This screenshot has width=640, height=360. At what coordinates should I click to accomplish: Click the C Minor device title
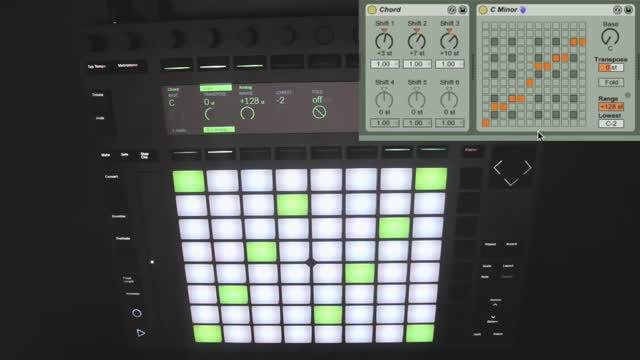[504, 9]
